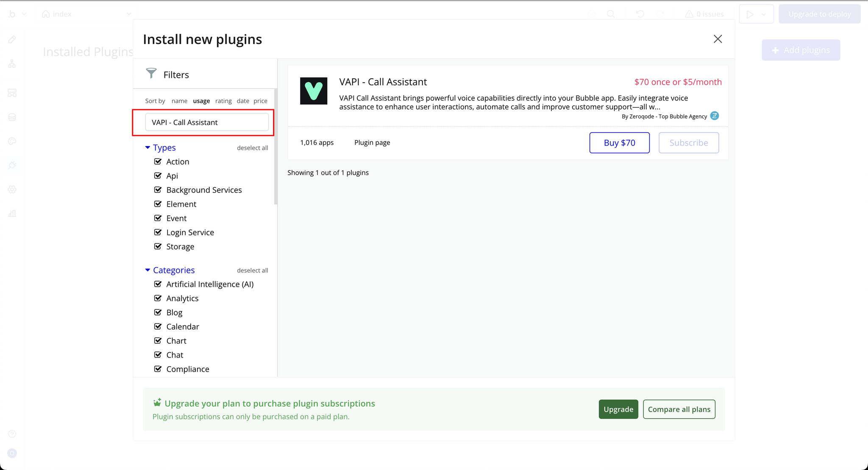Click the filters panel vertical scrollbar

[275, 147]
